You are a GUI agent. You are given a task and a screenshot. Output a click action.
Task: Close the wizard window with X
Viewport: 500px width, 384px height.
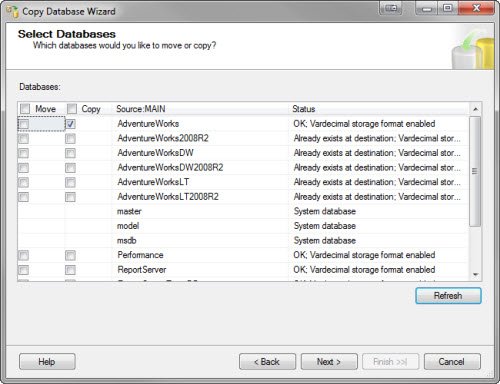point(476,8)
